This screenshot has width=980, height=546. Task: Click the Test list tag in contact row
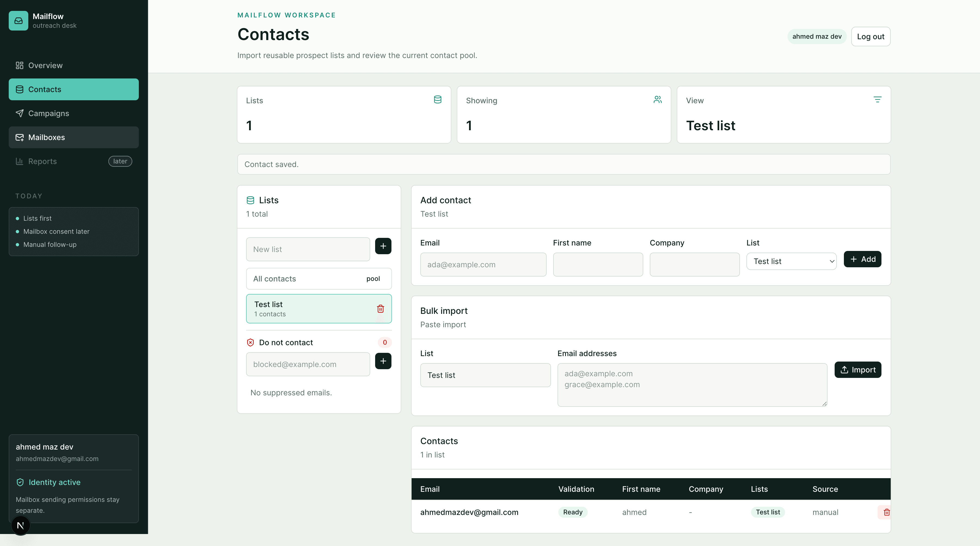point(768,512)
